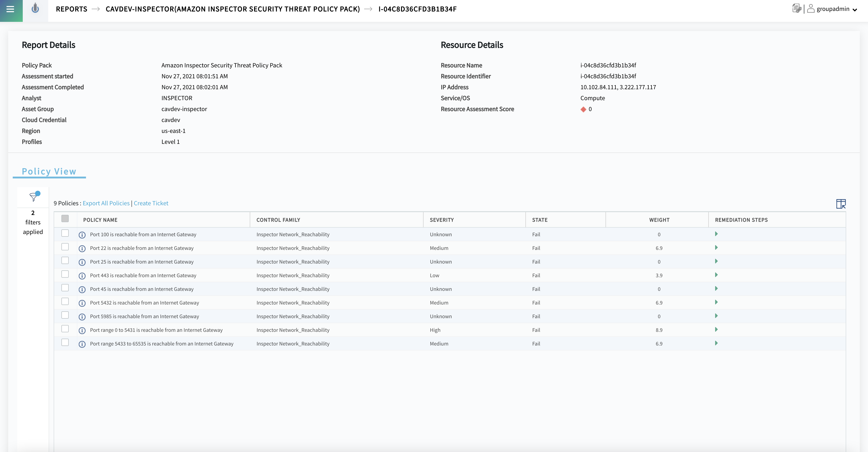Click info icon for Port 5432 policy
868x452 pixels.
click(82, 303)
